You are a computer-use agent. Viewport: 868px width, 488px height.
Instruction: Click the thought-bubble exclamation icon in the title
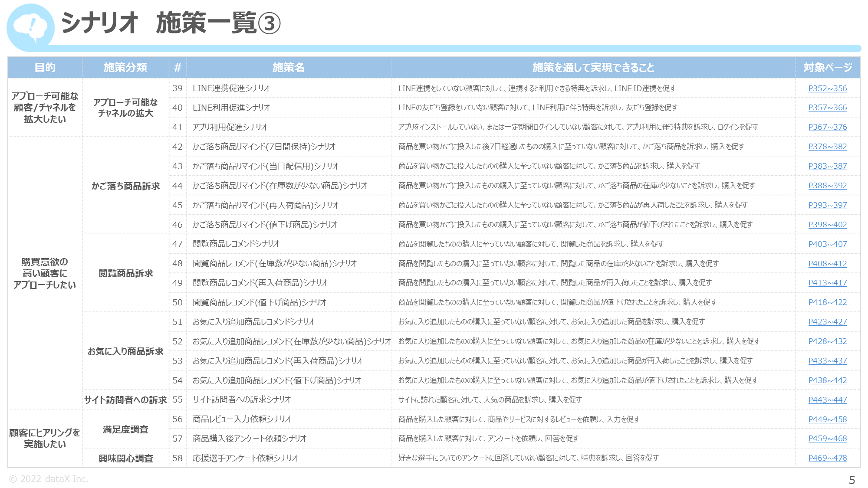pos(30,27)
